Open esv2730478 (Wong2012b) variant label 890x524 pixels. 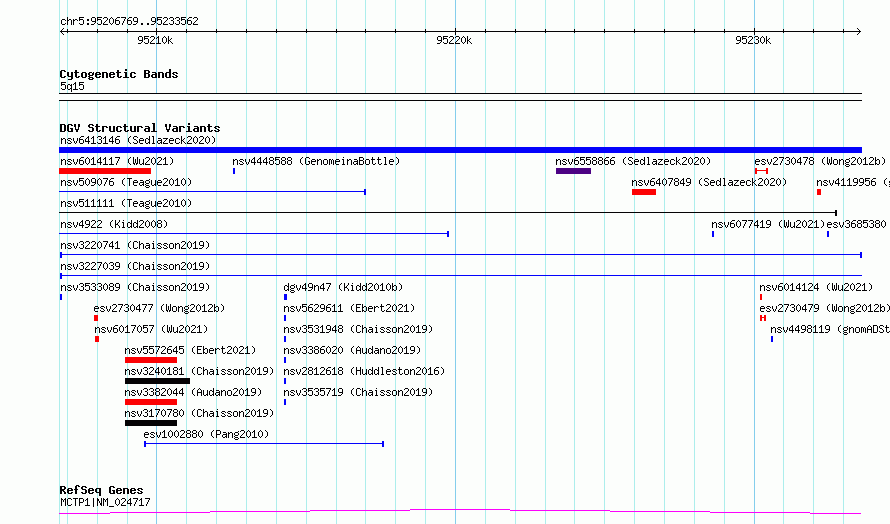[x=820, y=161]
